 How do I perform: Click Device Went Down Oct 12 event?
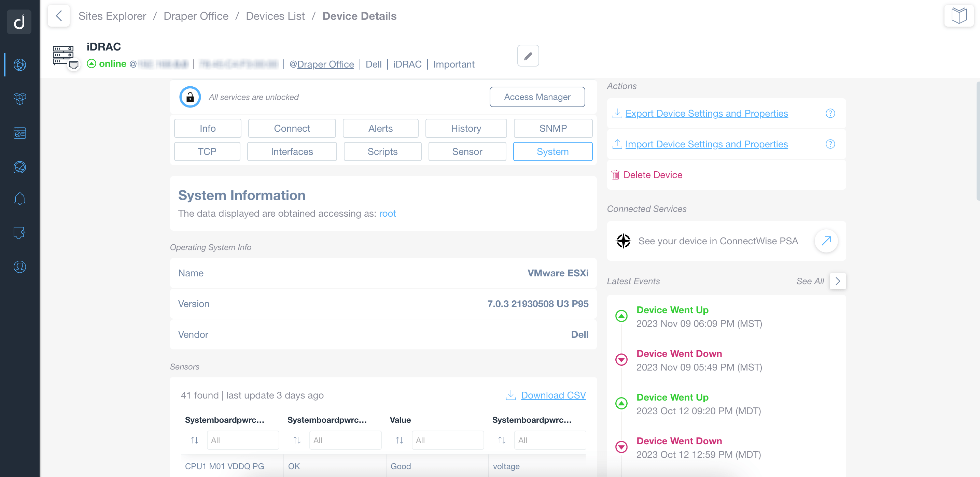[x=699, y=448]
